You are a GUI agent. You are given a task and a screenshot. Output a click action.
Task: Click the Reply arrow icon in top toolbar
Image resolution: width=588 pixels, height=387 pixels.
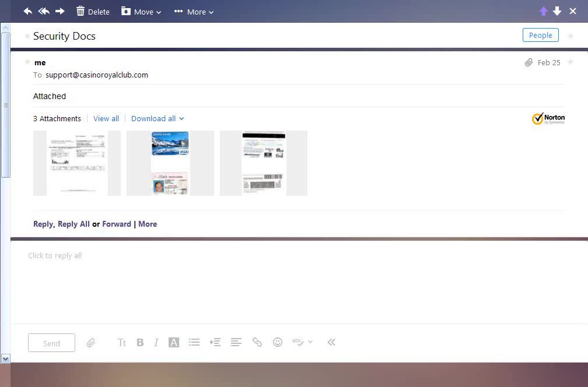click(28, 11)
